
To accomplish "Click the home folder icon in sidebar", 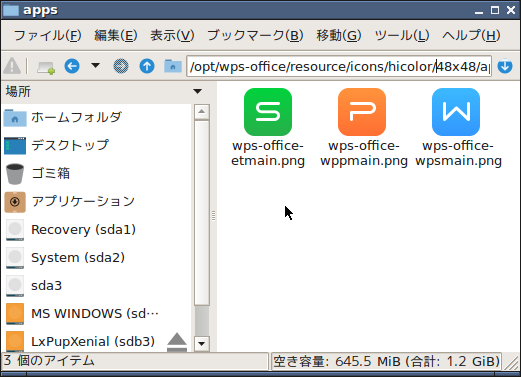I will [15, 118].
